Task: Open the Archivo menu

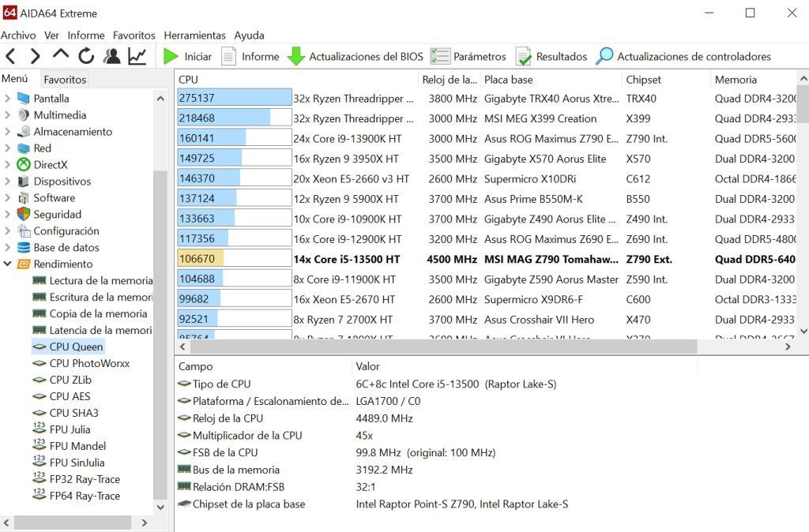Action: (x=18, y=35)
